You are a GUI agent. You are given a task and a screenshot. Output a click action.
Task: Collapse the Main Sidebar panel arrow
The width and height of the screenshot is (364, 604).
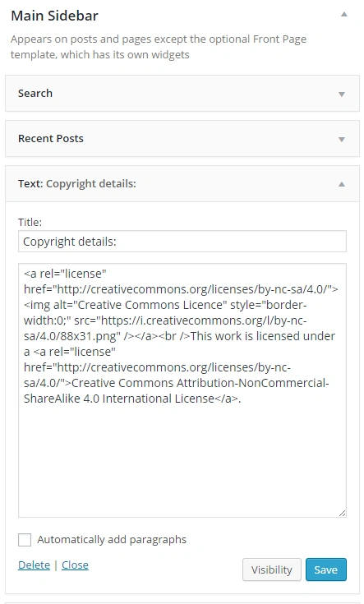pos(344,15)
